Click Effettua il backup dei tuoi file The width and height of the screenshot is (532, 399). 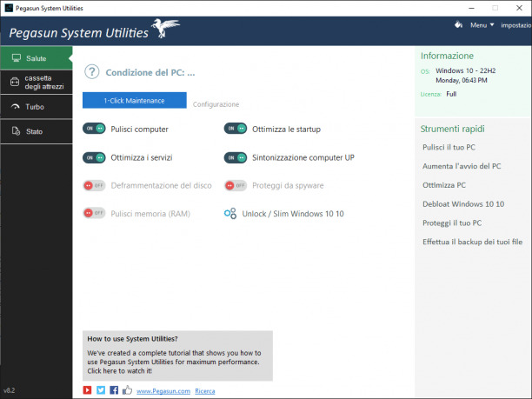[x=472, y=242]
